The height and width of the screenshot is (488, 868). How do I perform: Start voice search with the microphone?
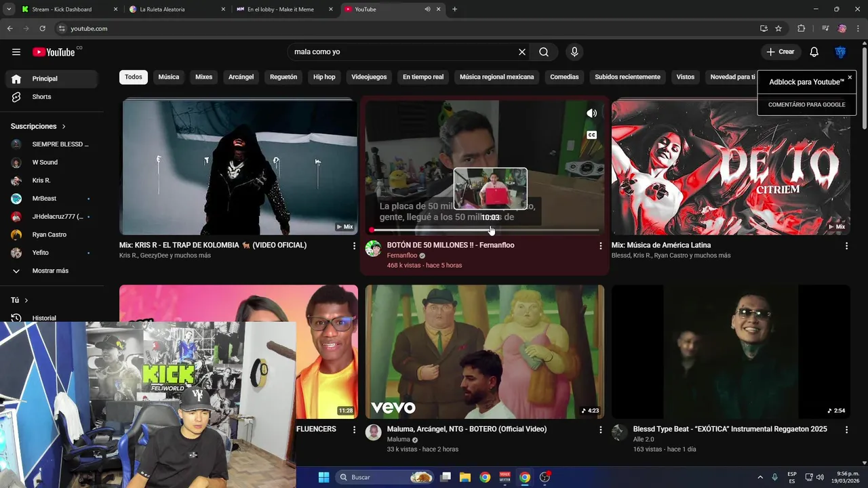click(574, 52)
